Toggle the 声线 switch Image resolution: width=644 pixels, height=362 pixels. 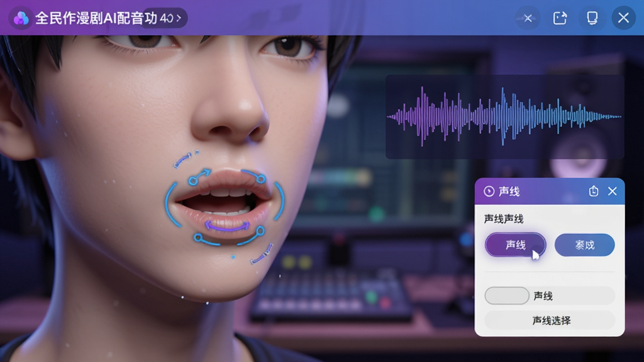tap(507, 295)
